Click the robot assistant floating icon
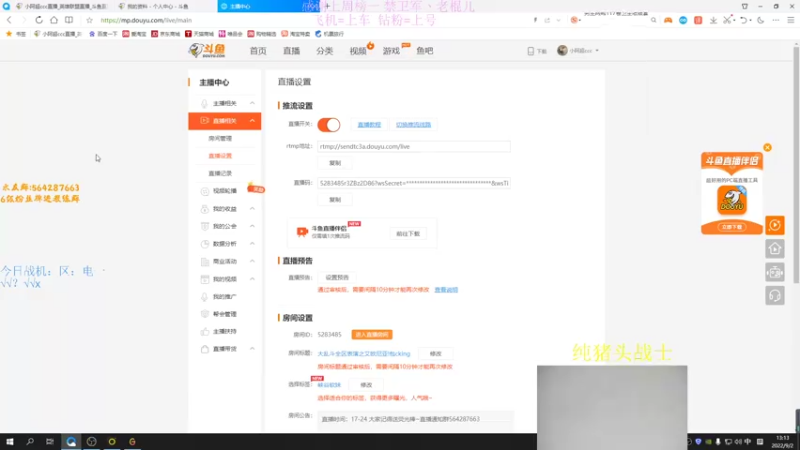Viewport: 800px width, 450px height. (x=774, y=272)
